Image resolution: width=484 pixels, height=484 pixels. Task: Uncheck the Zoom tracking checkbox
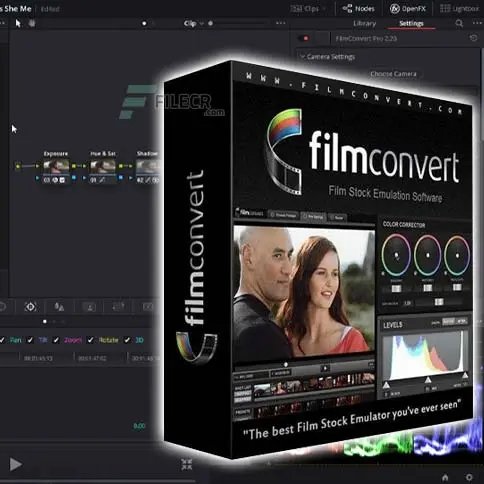tap(56, 340)
